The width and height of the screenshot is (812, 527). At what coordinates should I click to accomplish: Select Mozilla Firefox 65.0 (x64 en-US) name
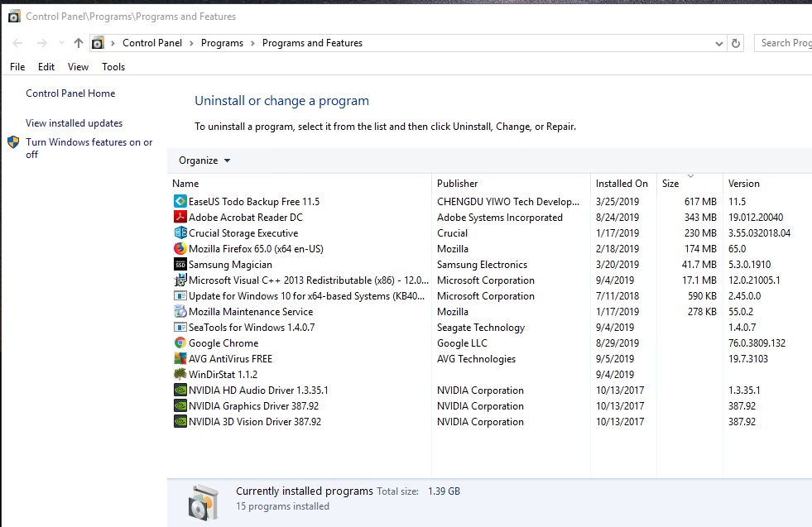coord(256,249)
